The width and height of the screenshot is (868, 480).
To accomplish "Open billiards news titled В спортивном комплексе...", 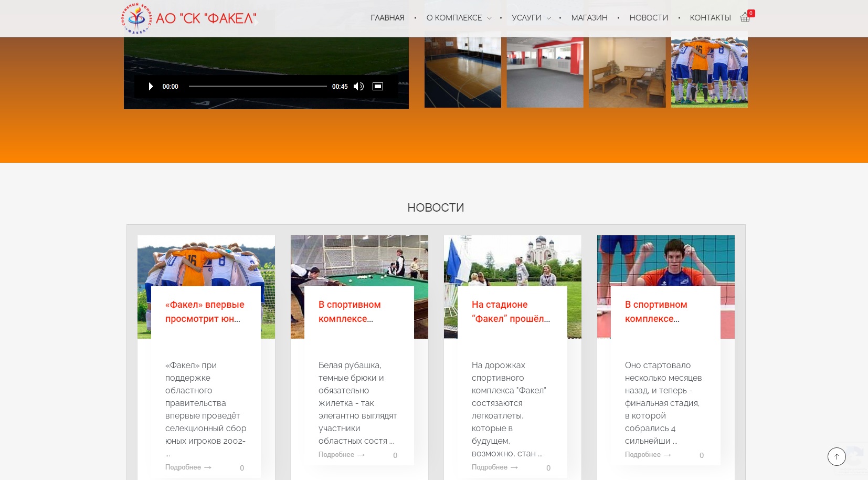I will [x=350, y=311].
